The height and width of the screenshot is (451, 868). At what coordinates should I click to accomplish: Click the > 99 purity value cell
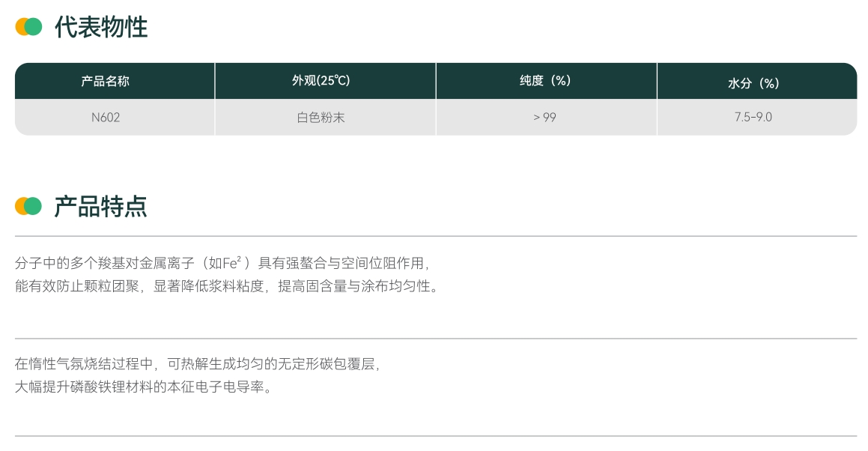tap(544, 118)
